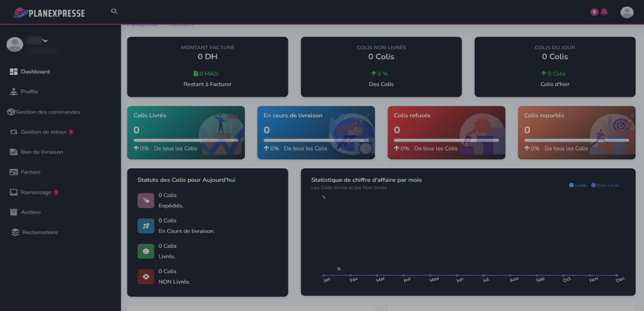Toggle the Livré series in chart legend
Image resolution: width=644 pixels, height=311 pixels.
pyautogui.click(x=577, y=185)
